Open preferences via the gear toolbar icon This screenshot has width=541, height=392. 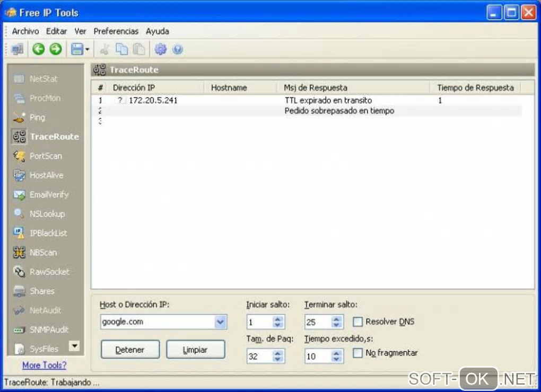coord(160,49)
